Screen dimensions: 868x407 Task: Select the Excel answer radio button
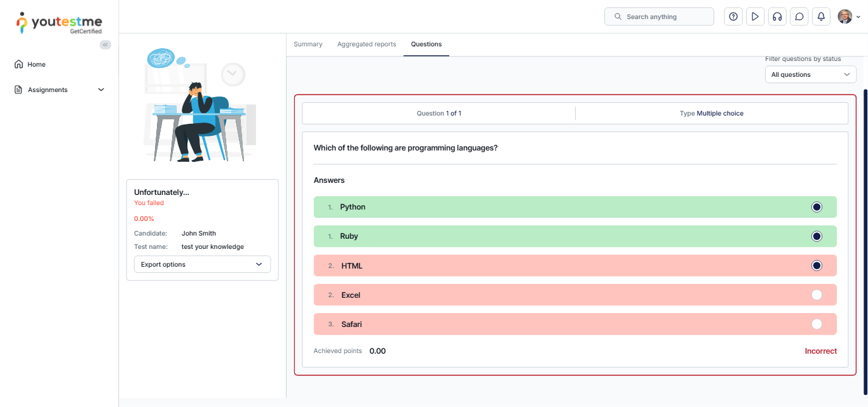pos(817,295)
